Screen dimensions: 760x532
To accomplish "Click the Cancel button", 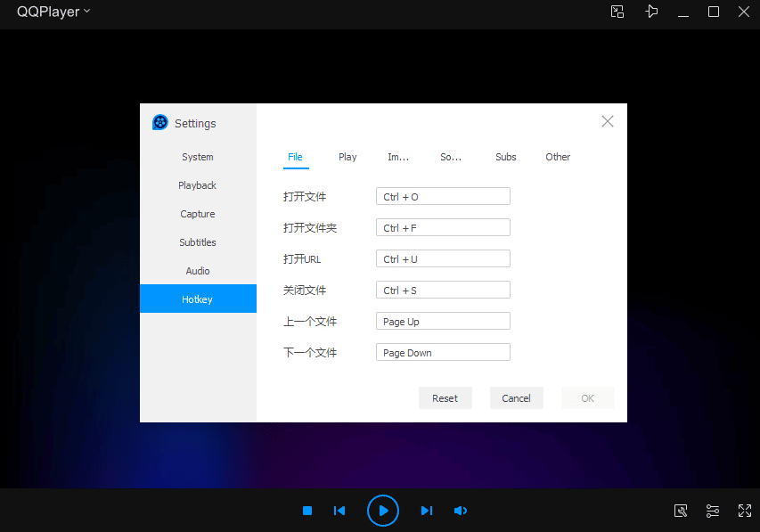I will [x=516, y=398].
